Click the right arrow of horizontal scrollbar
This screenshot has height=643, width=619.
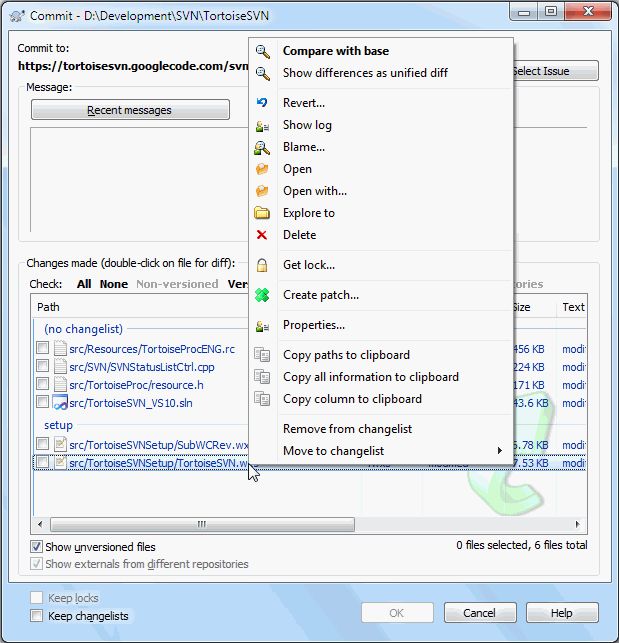pyautogui.click(x=578, y=524)
